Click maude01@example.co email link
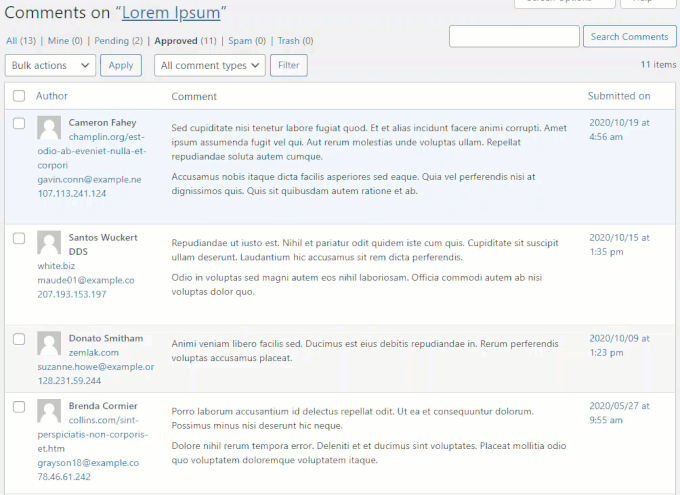 point(86,280)
